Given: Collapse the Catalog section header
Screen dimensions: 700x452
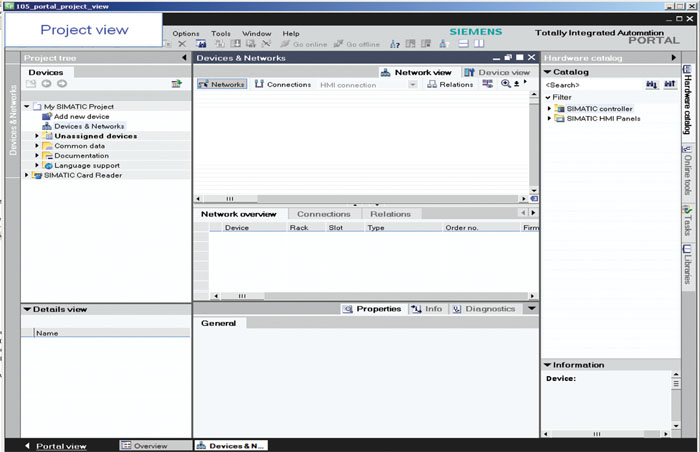Looking at the screenshot, I should pos(547,72).
